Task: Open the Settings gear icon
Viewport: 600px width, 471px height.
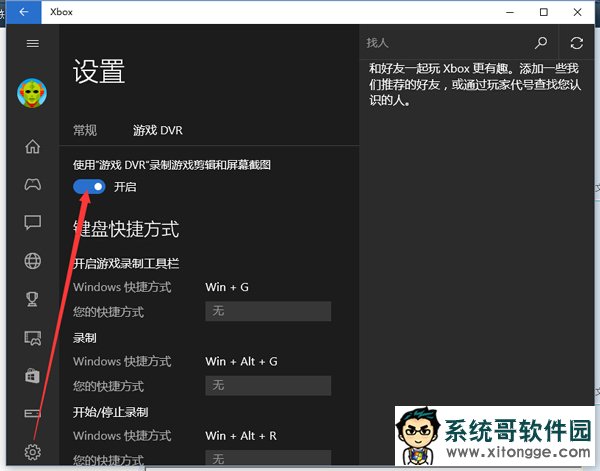Action: 33,452
